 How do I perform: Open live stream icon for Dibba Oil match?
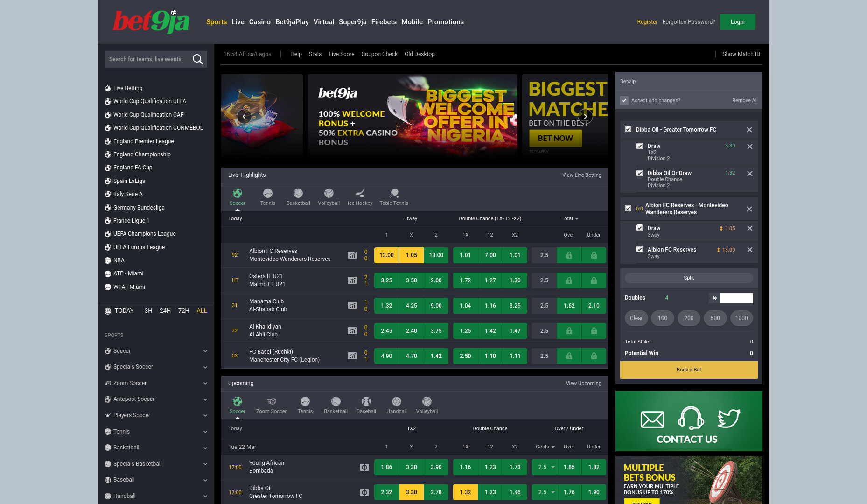(364, 492)
